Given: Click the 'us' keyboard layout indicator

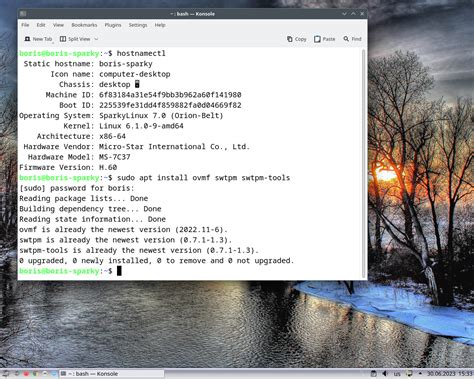Looking at the screenshot, I should point(397,374).
